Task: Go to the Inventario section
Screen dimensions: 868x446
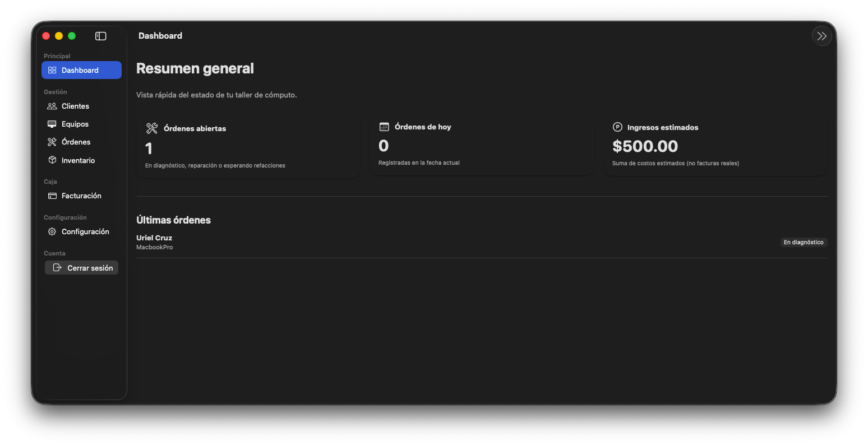Action: pos(78,160)
